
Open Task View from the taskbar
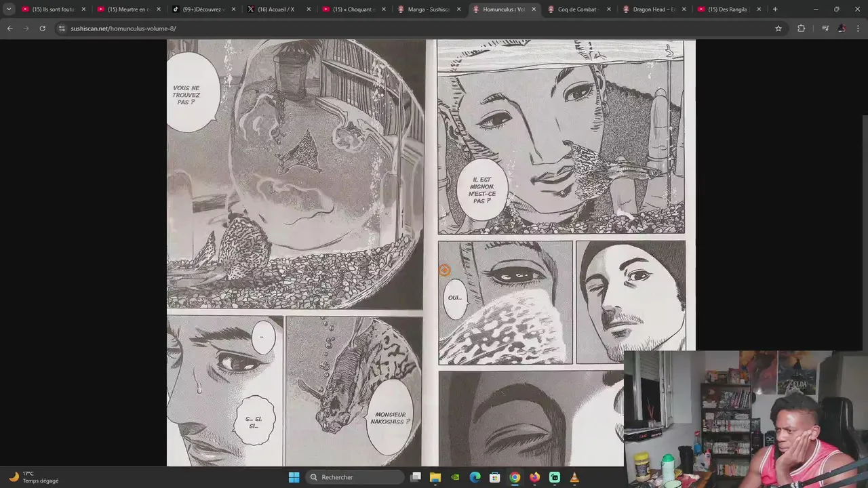[416, 477]
